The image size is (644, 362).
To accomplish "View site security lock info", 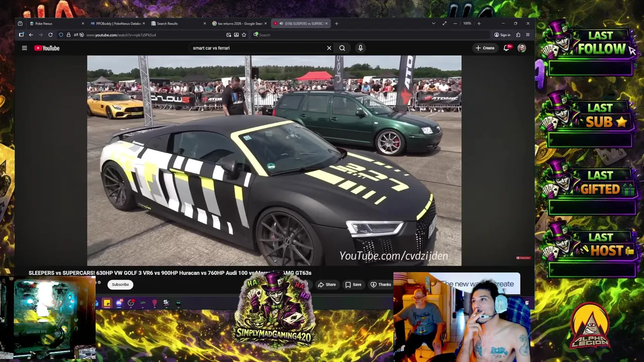I will coord(68,35).
